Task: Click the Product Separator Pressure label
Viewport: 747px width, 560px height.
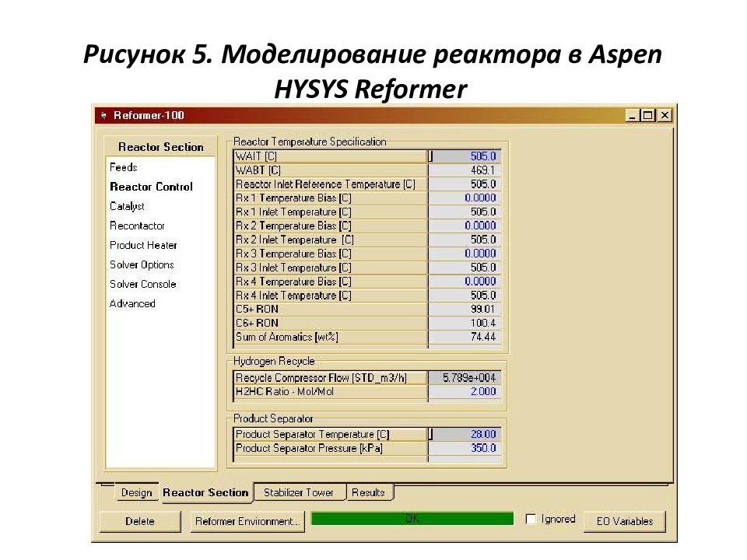Action: click(309, 448)
